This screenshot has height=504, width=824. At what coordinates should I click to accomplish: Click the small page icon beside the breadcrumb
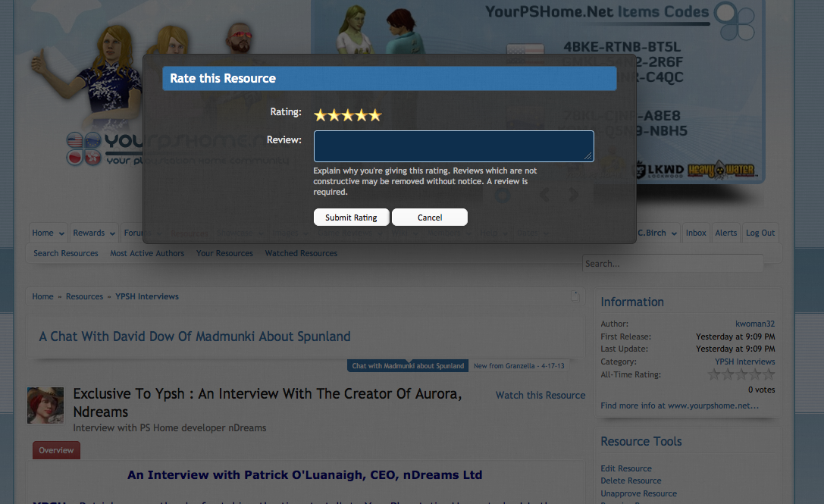click(575, 296)
